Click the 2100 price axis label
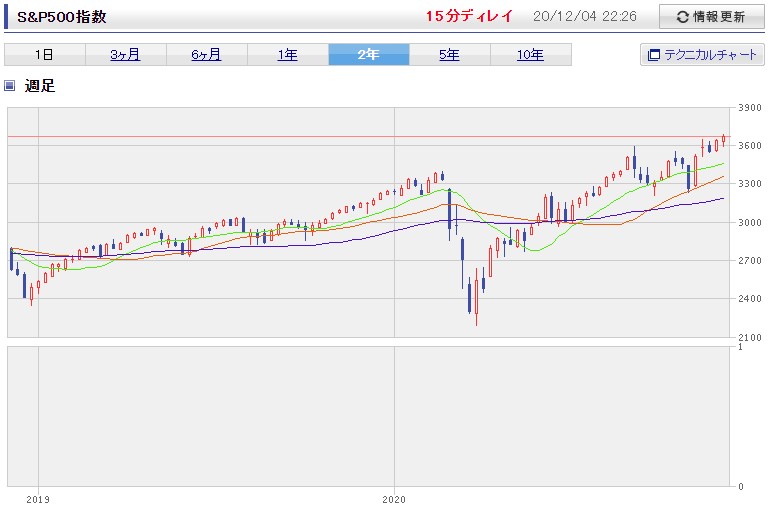768x511 pixels. [750, 337]
